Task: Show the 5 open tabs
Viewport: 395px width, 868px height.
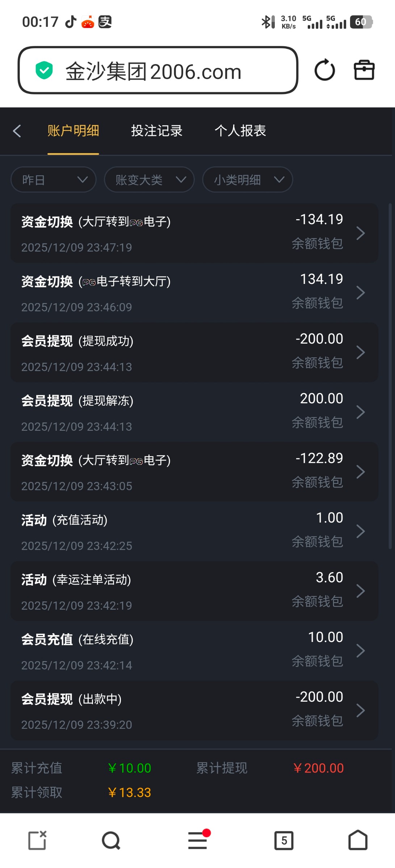Action: pos(284,841)
